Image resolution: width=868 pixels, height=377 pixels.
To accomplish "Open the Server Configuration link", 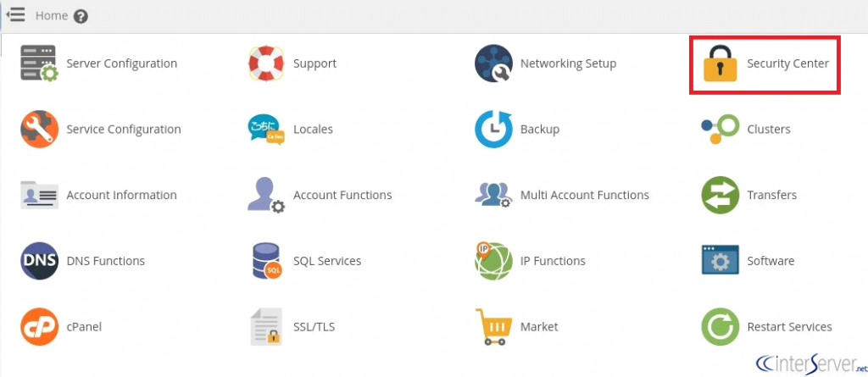I will pos(122,64).
